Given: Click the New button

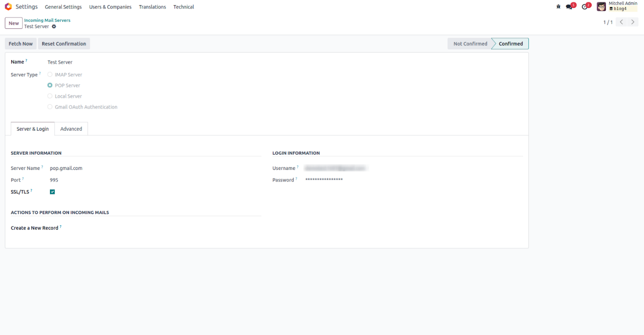Looking at the screenshot, I should [x=14, y=23].
